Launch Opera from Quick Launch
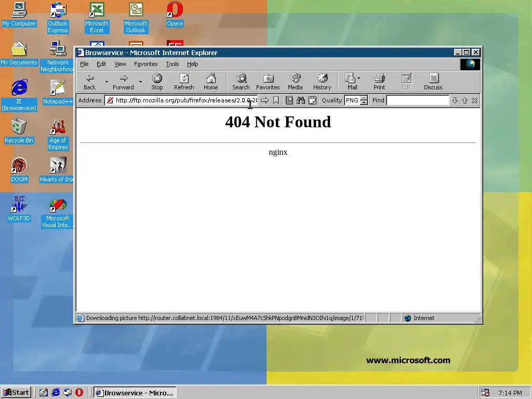532x399 pixels. 79,393
